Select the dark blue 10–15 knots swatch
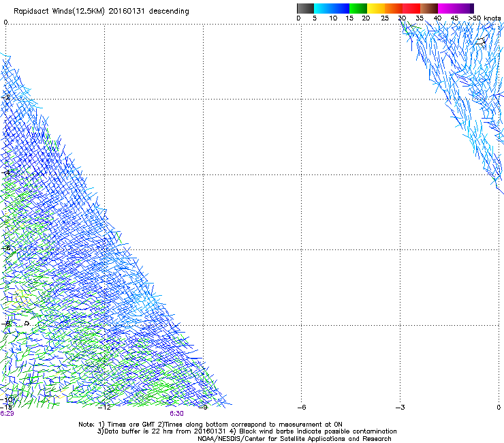Image resolution: width=504 pixels, height=443 pixels. pyautogui.click(x=341, y=8)
